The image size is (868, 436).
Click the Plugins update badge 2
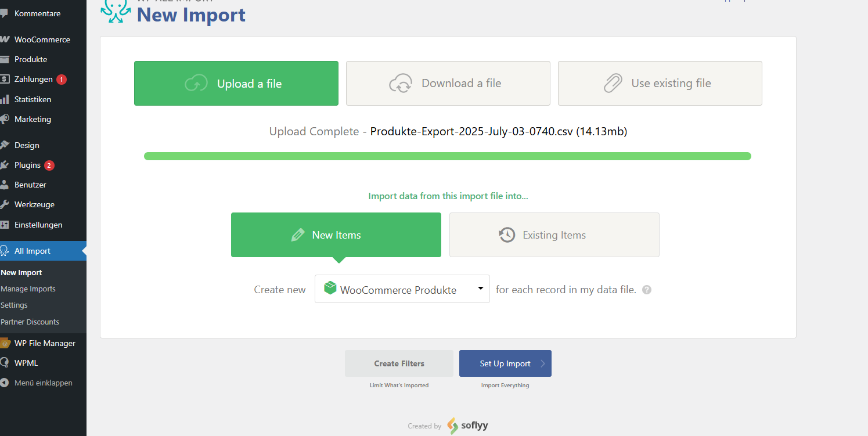point(49,165)
